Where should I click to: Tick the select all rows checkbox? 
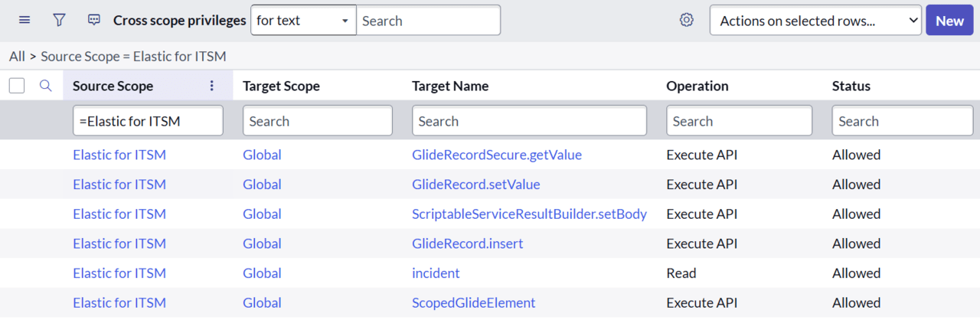click(x=17, y=86)
